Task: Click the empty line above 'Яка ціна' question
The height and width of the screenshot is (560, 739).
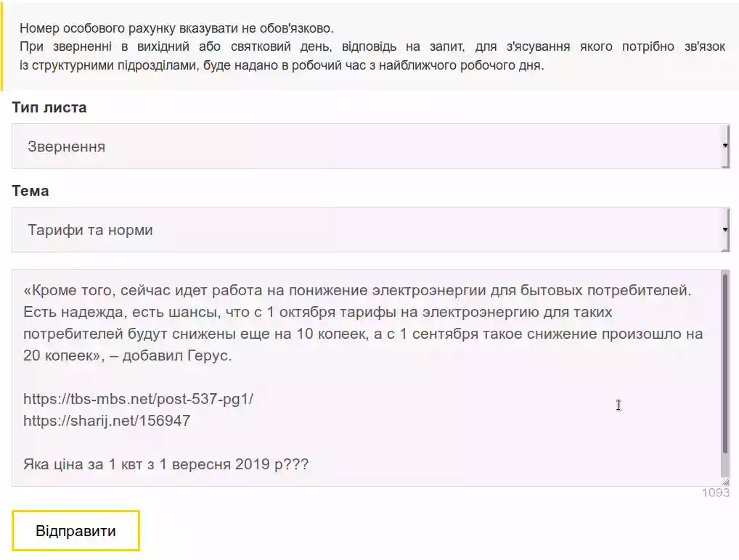Action: 367,442
